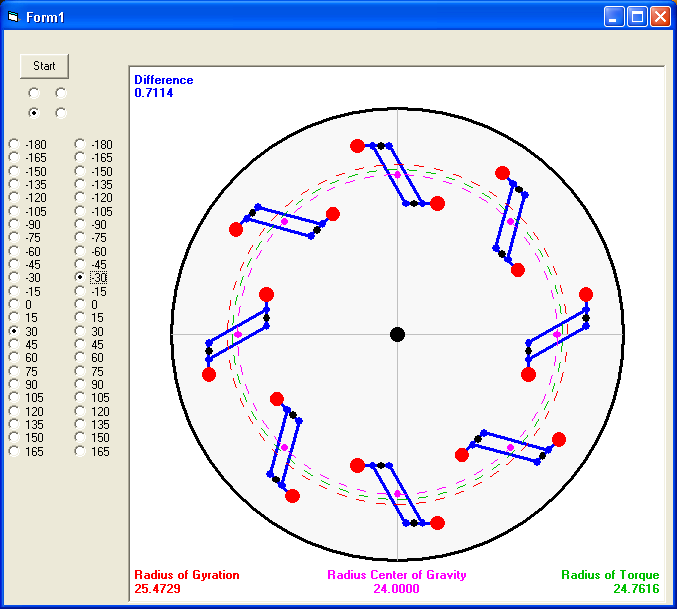The height and width of the screenshot is (609, 677).
Task: Pick -90 in the left angle column
Action: pyautogui.click(x=25, y=224)
